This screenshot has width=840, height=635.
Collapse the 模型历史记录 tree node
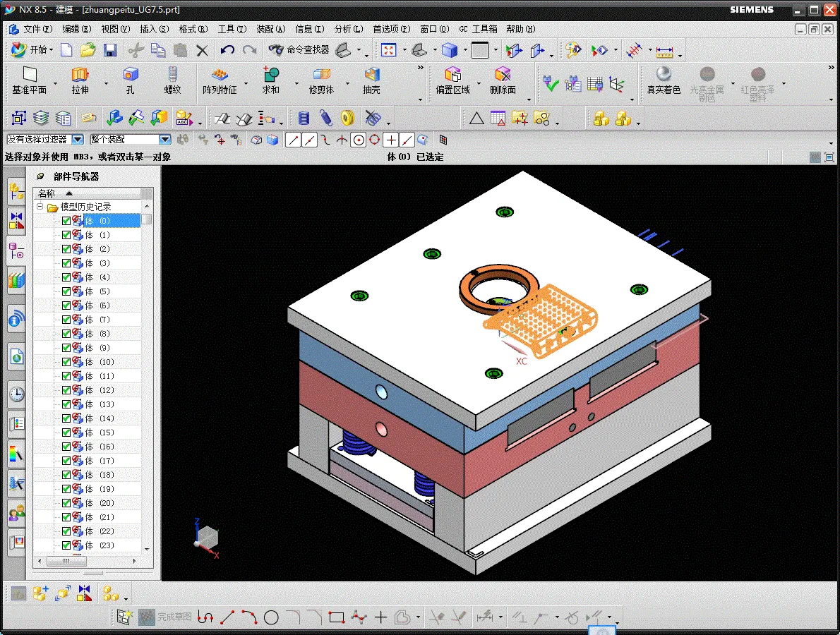coord(40,207)
